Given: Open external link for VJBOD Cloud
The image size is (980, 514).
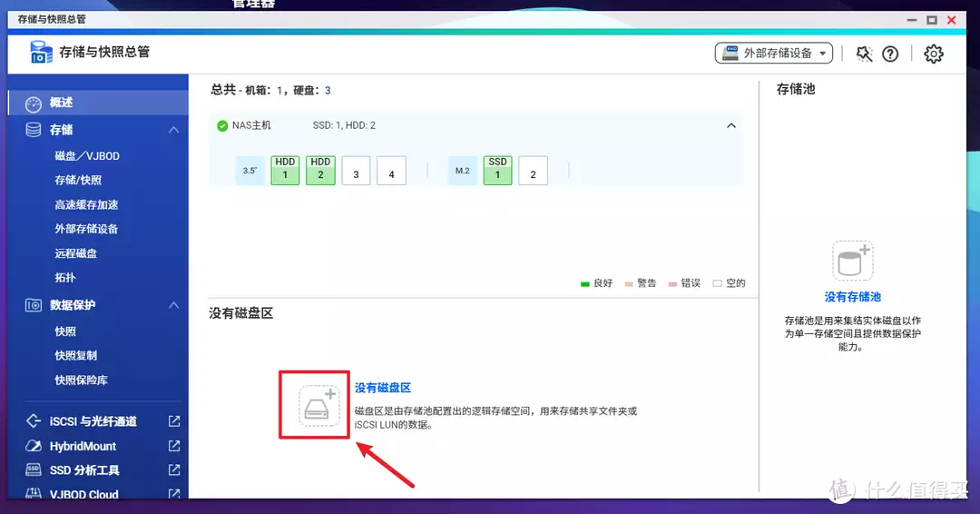Looking at the screenshot, I should tap(174, 494).
